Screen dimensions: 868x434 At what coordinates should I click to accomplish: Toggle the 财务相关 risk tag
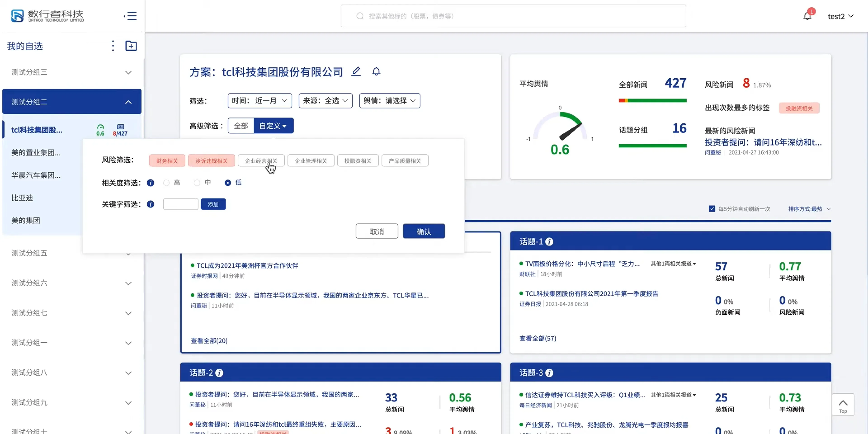(x=167, y=160)
